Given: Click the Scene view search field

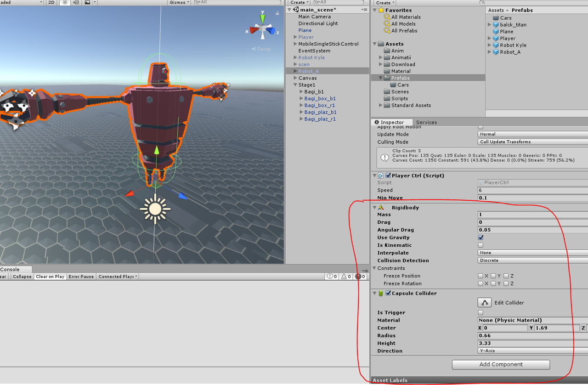Looking at the screenshot, I should point(237,2).
